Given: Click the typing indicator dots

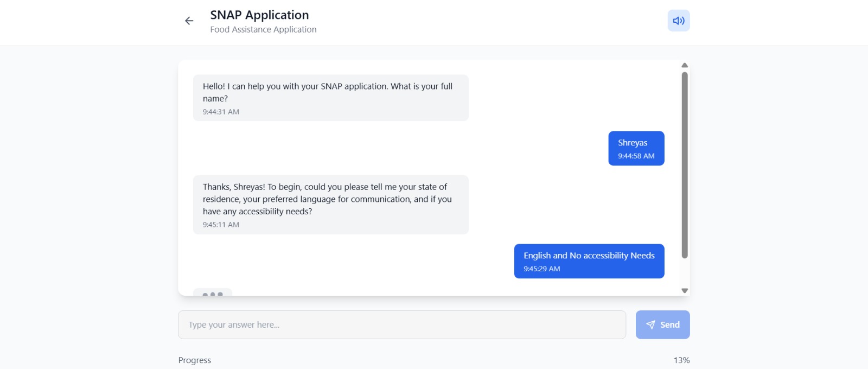Looking at the screenshot, I should [213, 294].
